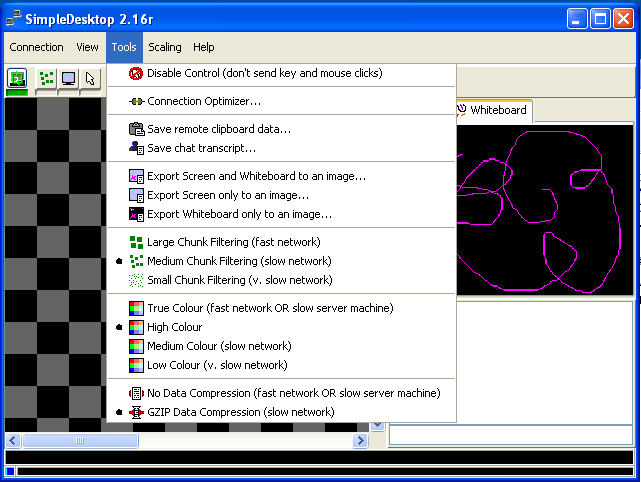Viewport: 641px width, 482px height.
Task: Choose Disable Control menu entry
Action: (x=281, y=74)
